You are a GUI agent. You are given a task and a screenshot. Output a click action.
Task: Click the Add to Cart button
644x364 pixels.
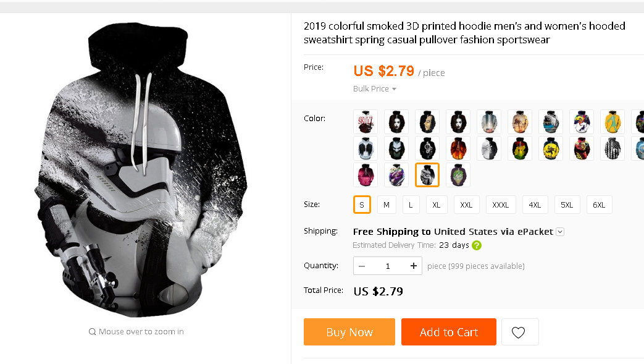(x=449, y=332)
